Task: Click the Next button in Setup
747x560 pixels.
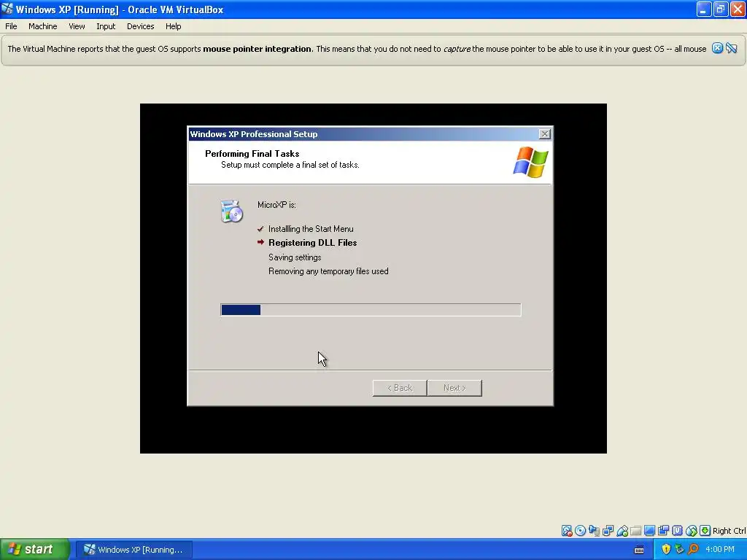Action: 454,388
